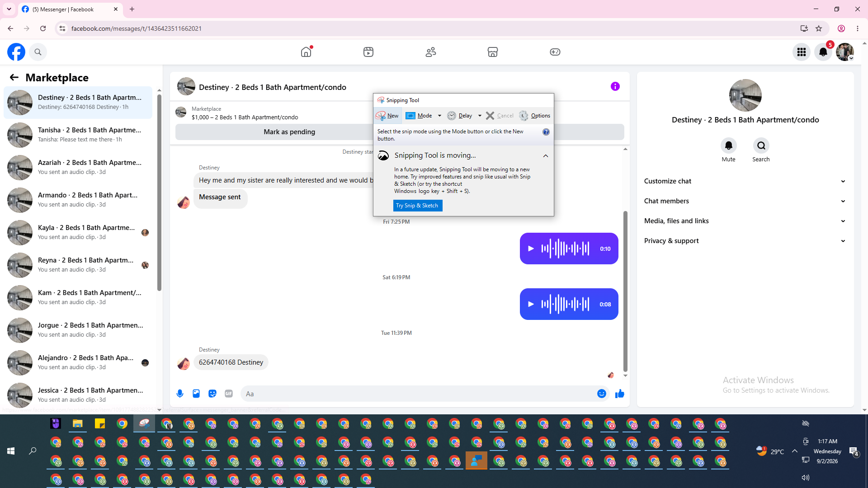Open the emoji picker in message box
The width and height of the screenshot is (868, 488).
[601, 394]
